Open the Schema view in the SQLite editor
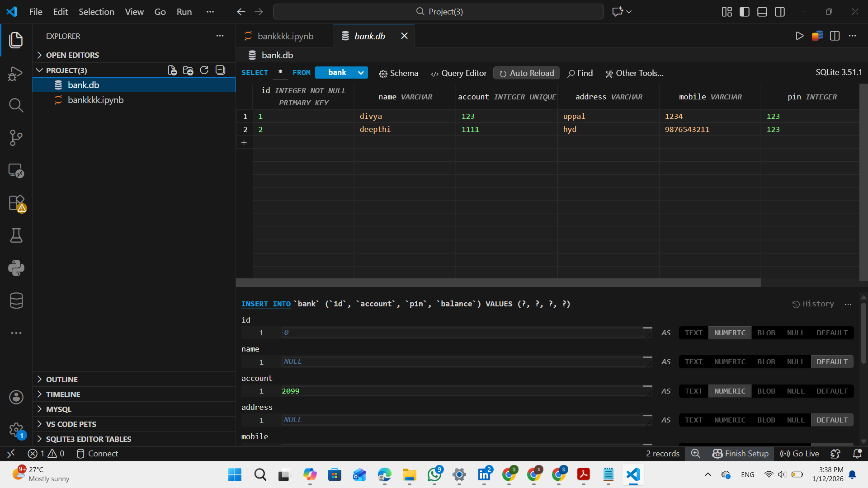Viewport: 868px width, 488px height. pyautogui.click(x=398, y=73)
